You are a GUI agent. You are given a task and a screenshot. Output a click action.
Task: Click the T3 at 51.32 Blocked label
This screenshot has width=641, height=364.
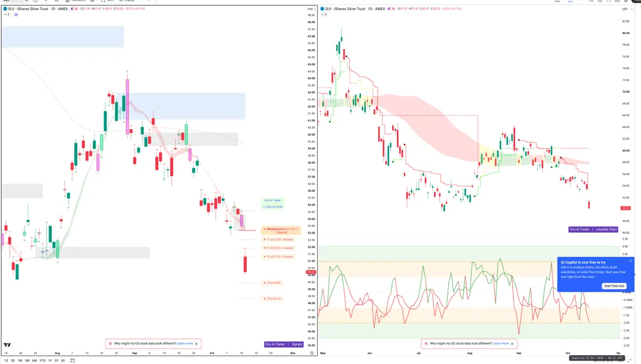click(x=278, y=257)
